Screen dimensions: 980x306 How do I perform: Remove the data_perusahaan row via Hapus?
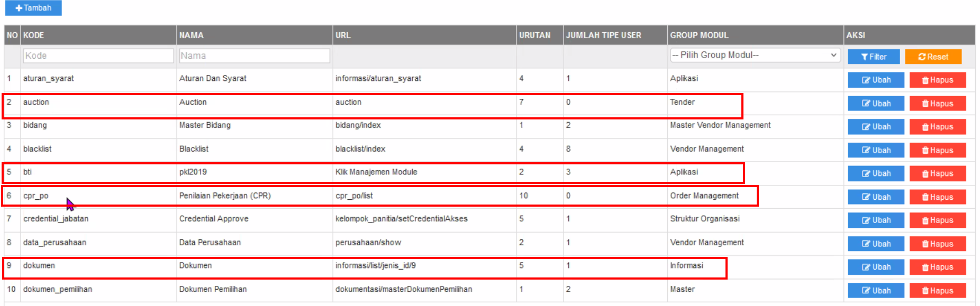[937, 244]
